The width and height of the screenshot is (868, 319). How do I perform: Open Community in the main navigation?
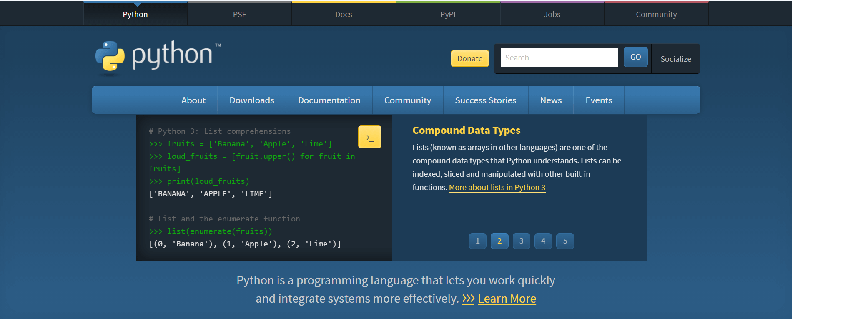point(408,100)
